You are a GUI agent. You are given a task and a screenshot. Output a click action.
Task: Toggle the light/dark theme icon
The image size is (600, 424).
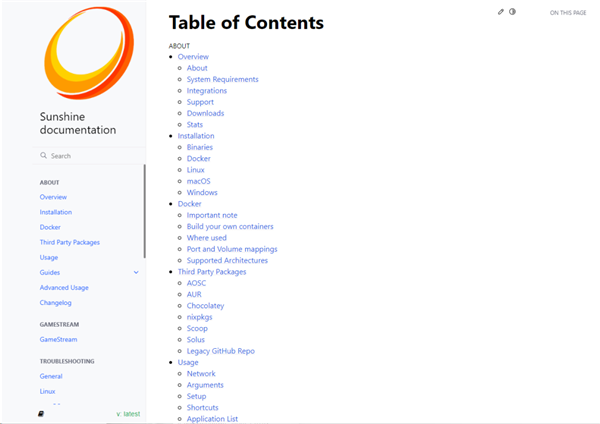point(513,12)
